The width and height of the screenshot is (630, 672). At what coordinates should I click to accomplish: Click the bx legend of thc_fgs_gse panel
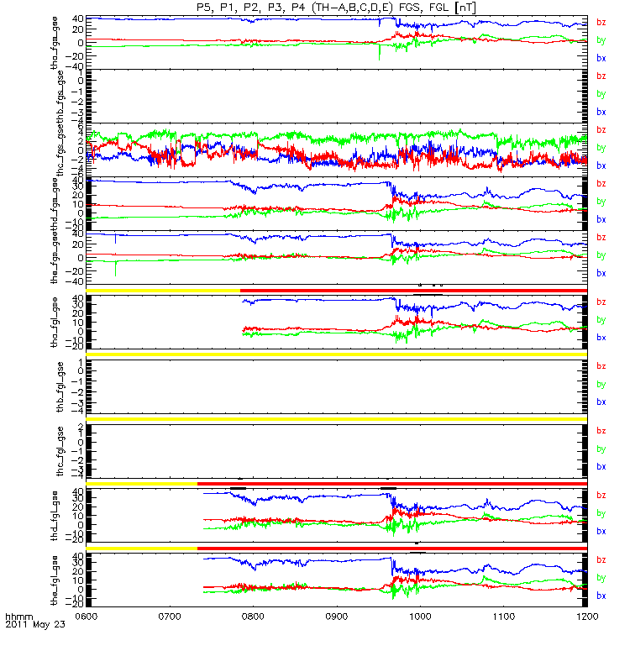[x=601, y=165]
